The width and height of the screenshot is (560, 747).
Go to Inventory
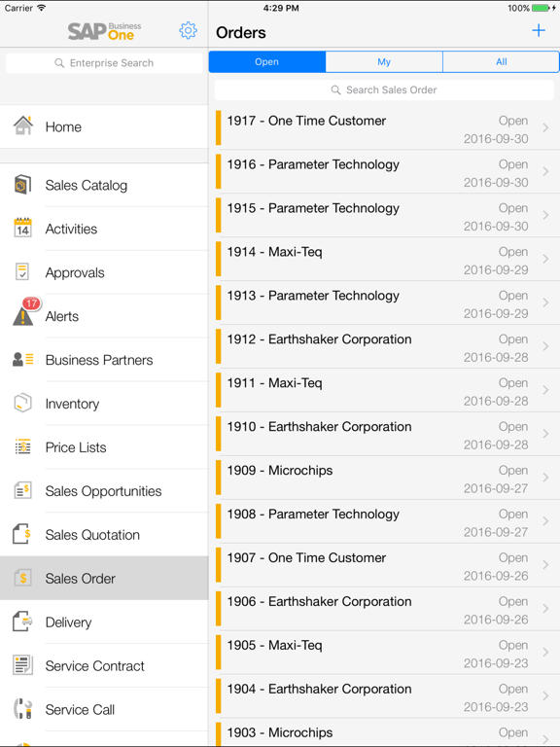click(x=104, y=404)
